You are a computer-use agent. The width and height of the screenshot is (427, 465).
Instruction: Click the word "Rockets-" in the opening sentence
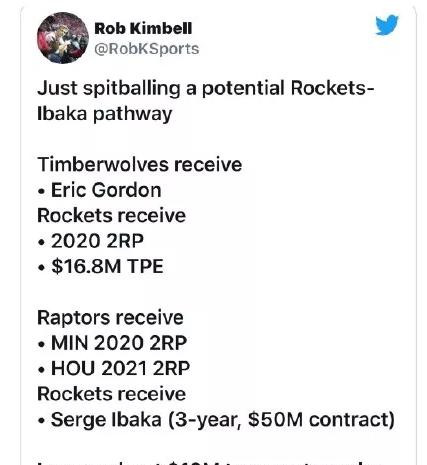[x=332, y=88]
